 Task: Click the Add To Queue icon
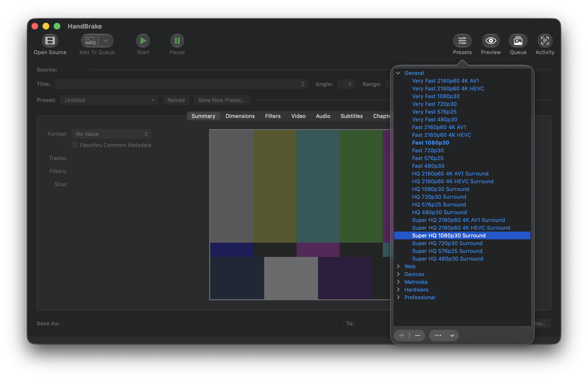pos(90,41)
